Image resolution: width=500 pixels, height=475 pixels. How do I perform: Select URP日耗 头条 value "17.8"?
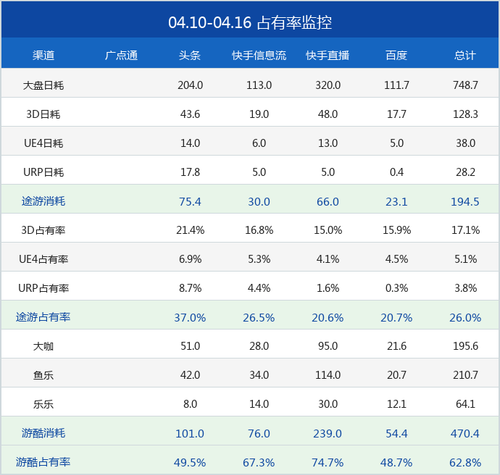190,172
